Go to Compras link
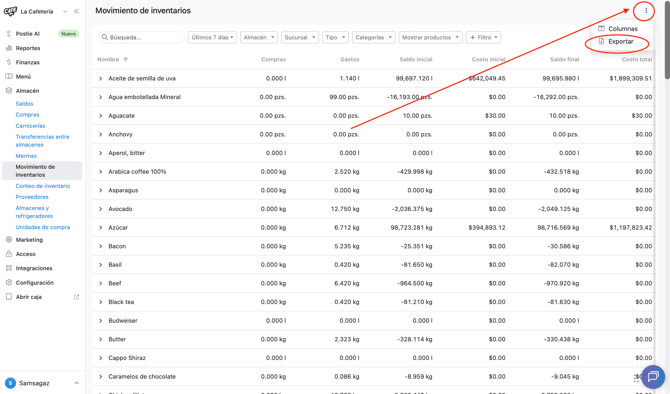This screenshot has width=670, height=394. pos(27,115)
